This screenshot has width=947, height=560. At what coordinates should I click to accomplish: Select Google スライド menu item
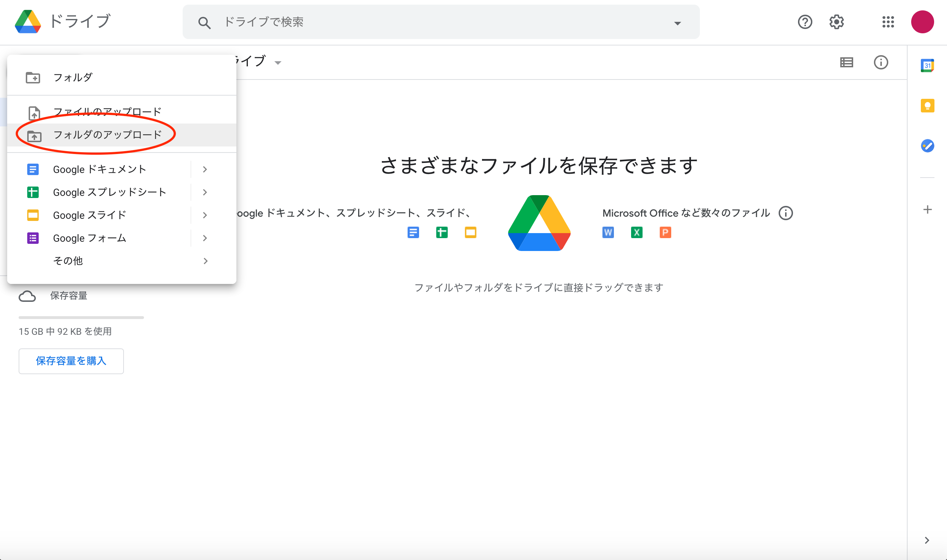pos(121,215)
